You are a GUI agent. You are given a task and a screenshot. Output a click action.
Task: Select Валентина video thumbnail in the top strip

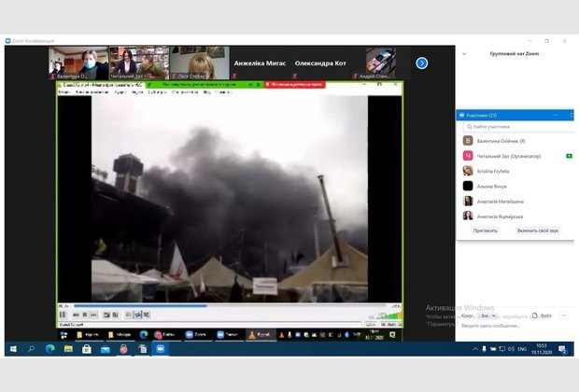[77, 63]
